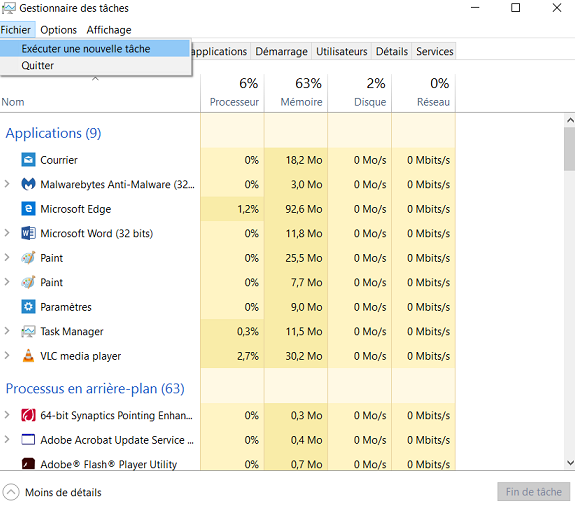Open the Fichier menu
This screenshot has width=575, height=512.
(16, 30)
